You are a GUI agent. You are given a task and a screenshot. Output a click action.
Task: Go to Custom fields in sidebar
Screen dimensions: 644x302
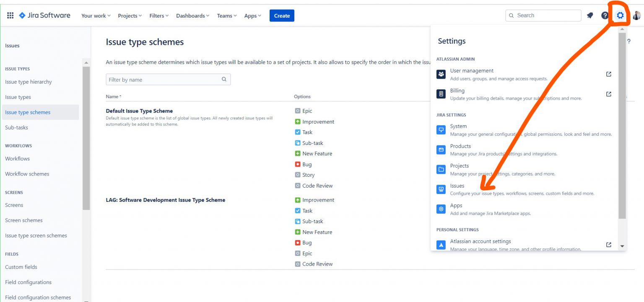21,267
